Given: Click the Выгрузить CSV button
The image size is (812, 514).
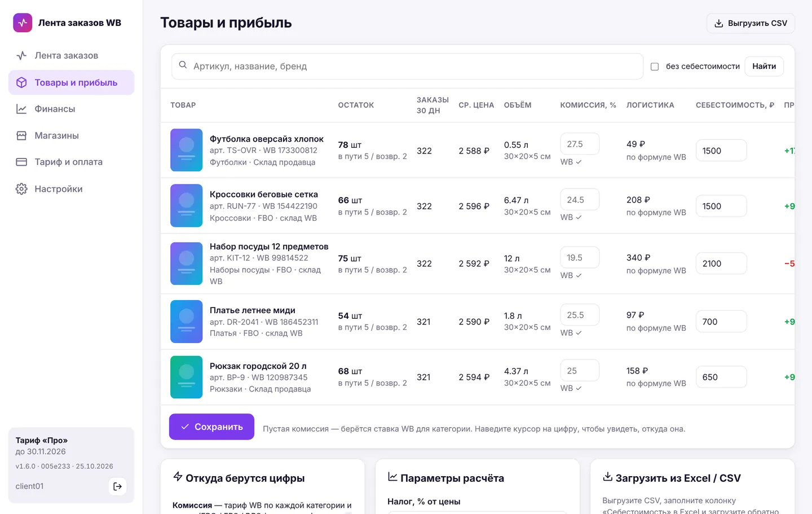Looking at the screenshot, I should click(x=751, y=23).
